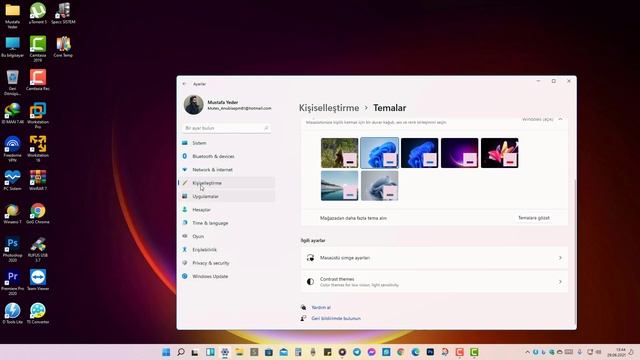
Task: Open Windows Update in the sidebar
Action: click(x=227, y=276)
